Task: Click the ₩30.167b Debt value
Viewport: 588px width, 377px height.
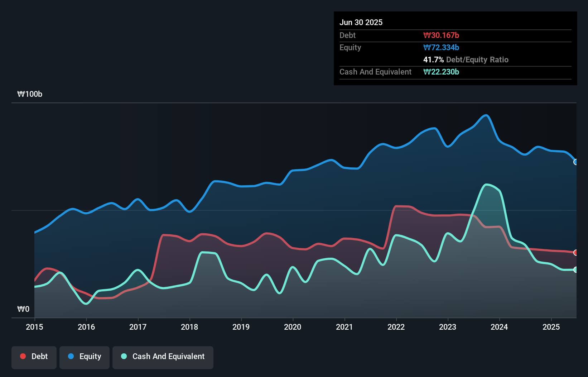Action: [x=442, y=35]
